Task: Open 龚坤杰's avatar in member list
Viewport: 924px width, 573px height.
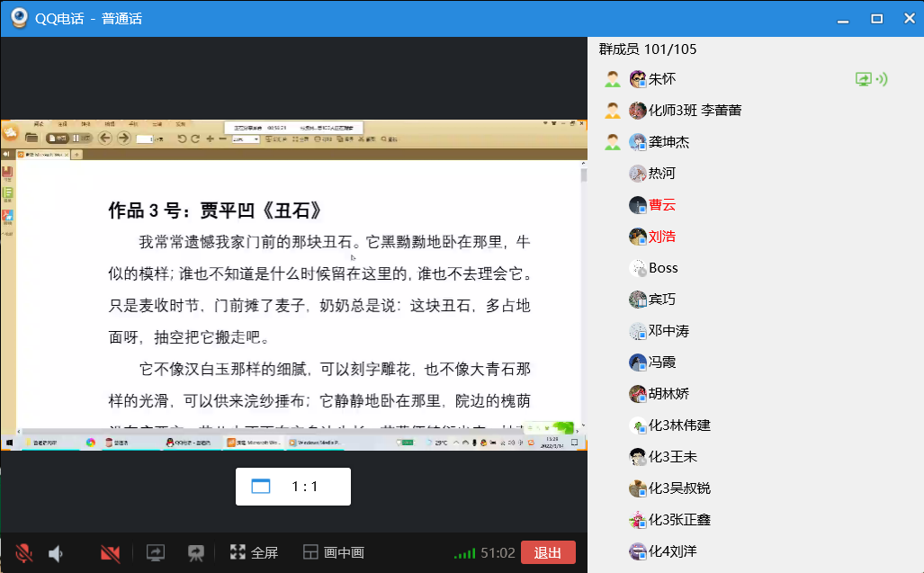Action: 638,142
